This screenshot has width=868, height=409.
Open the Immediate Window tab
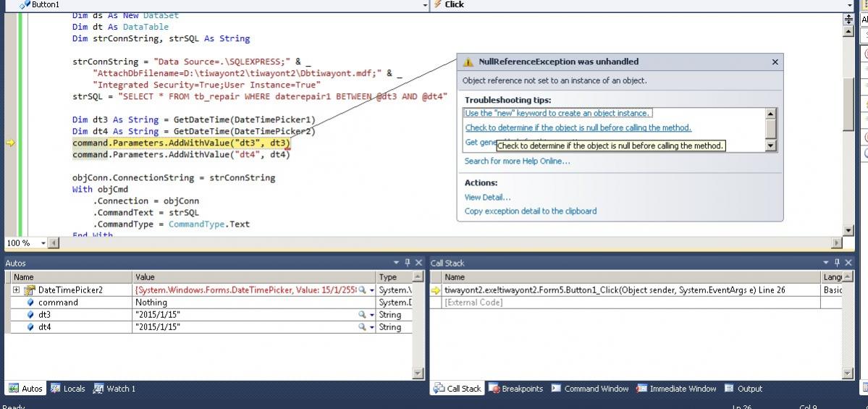click(x=676, y=389)
